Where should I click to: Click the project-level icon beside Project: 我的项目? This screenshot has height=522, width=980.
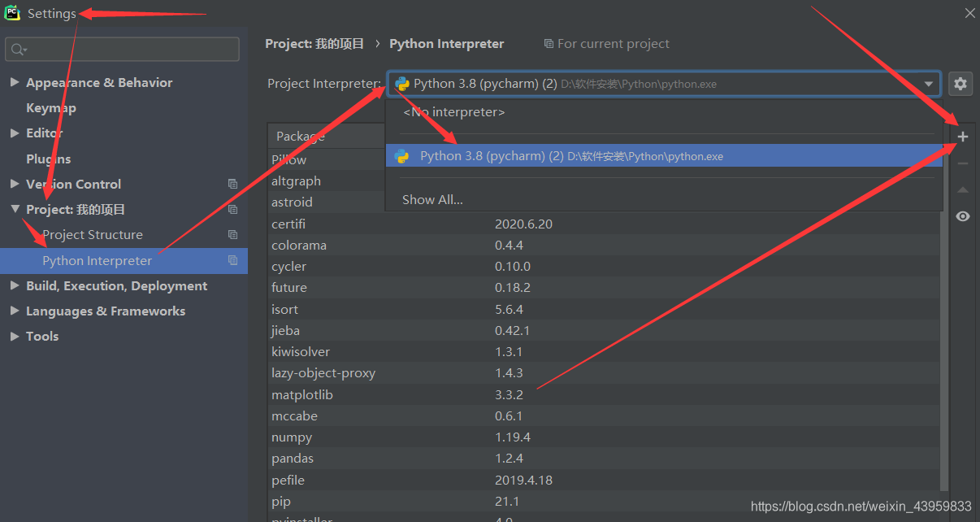(233, 210)
